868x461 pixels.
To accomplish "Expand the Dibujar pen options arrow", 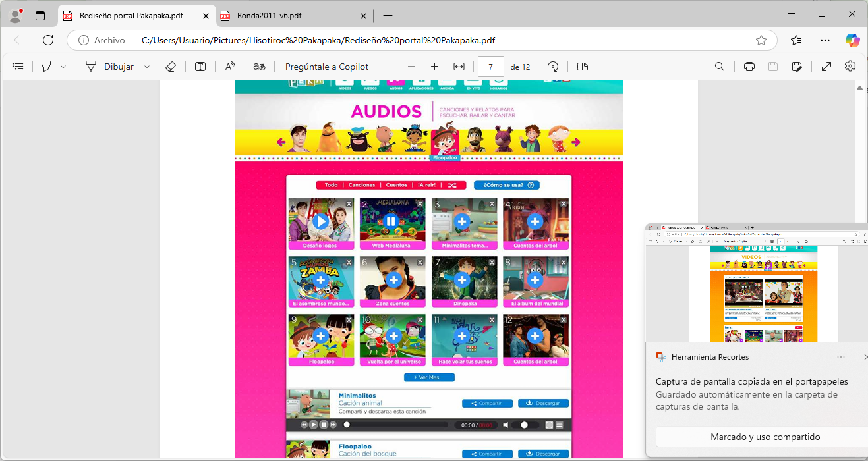I will point(147,67).
